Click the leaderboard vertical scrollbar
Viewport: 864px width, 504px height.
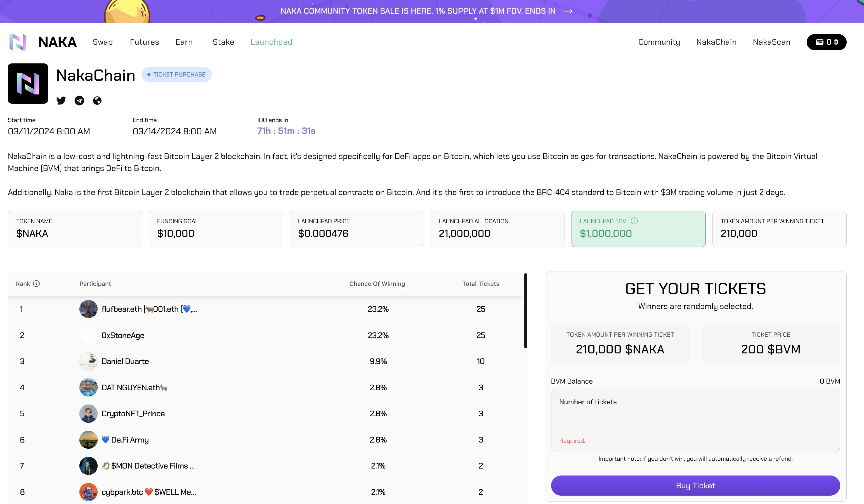click(525, 310)
